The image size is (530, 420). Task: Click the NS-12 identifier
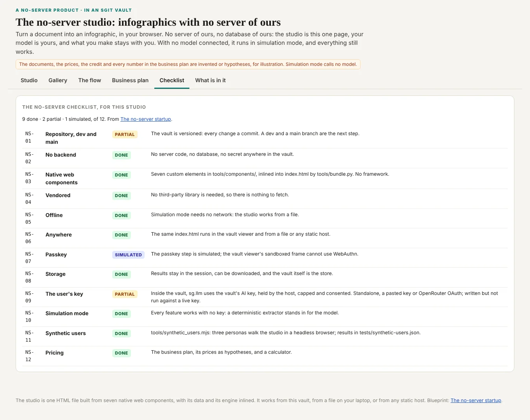coord(30,356)
